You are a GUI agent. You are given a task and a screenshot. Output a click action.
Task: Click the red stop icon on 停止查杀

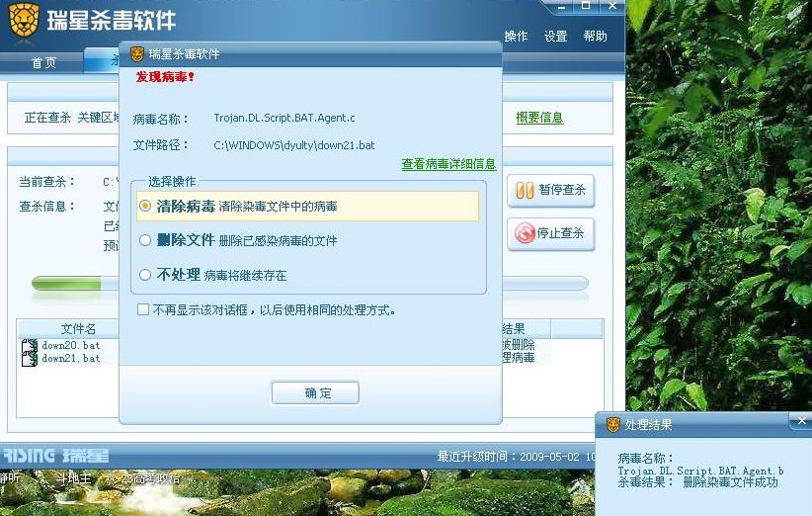pos(525,233)
